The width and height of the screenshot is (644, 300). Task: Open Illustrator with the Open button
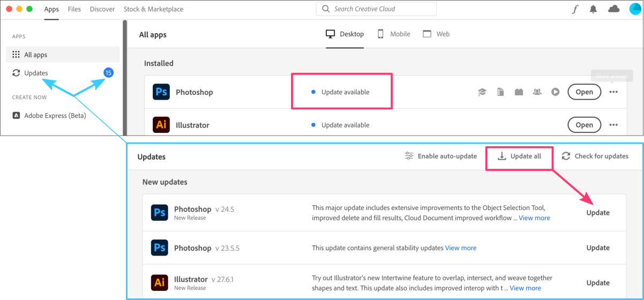click(x=584, y=125)
